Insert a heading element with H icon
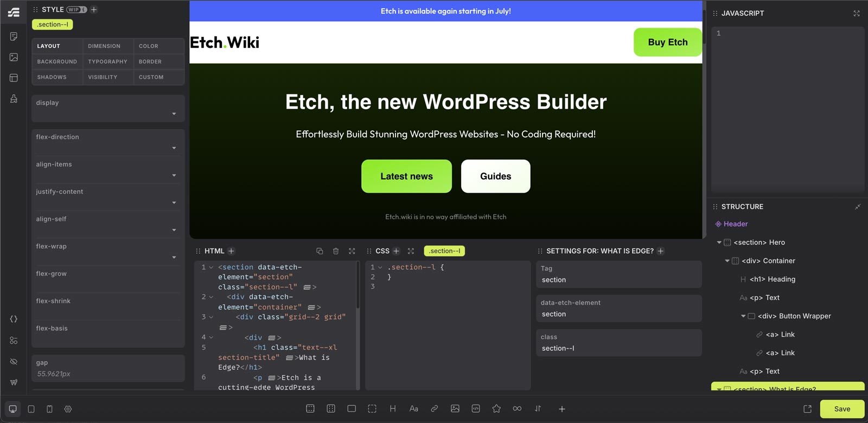Image resolution: width=868 pixels, height=423 pixels. click(x=393, y=408)
